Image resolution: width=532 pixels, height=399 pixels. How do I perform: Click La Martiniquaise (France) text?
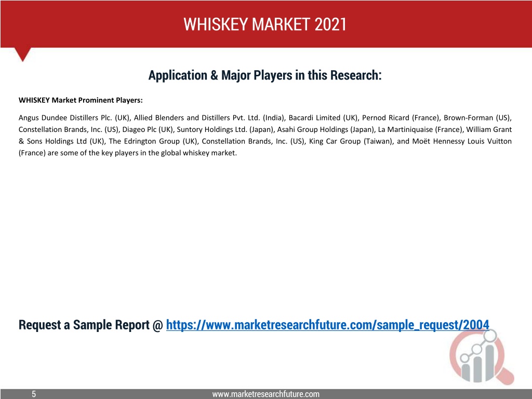click(x=420, y=129)
